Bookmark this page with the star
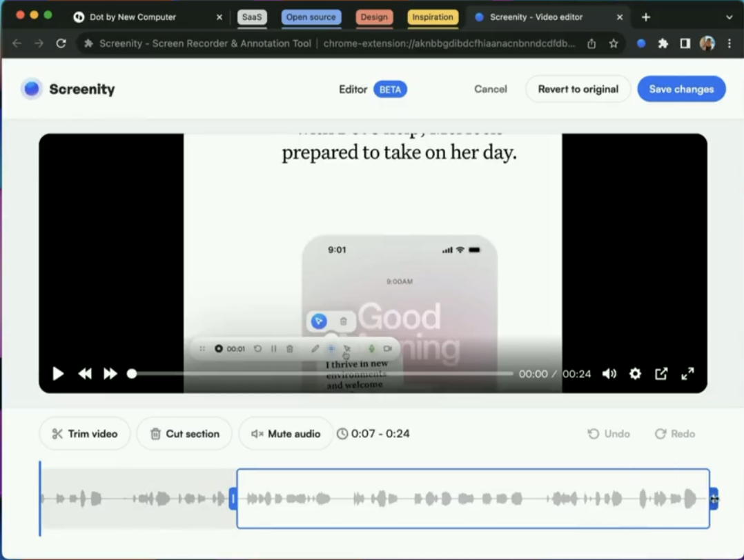The image size is (744, 560). [x=614, y=43]
